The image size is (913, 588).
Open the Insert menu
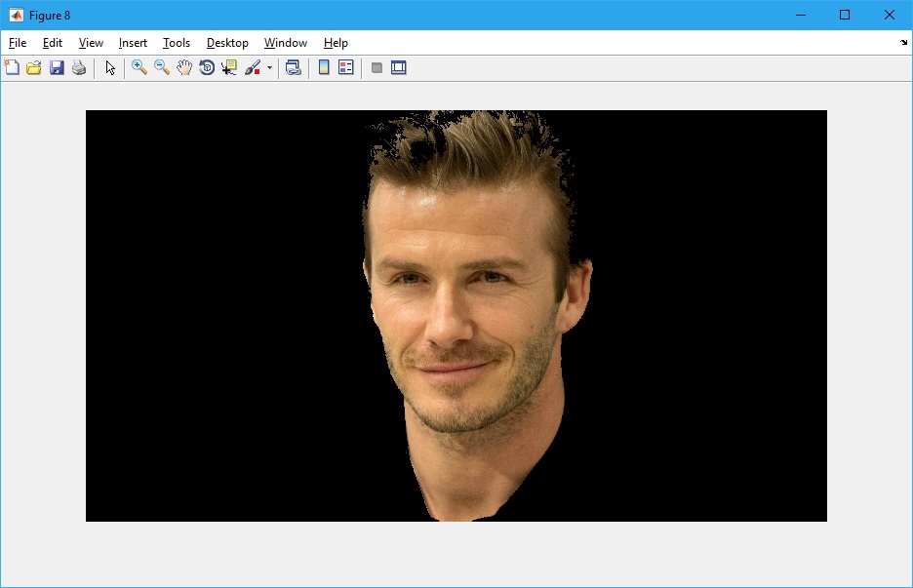[x=133, y=43]
